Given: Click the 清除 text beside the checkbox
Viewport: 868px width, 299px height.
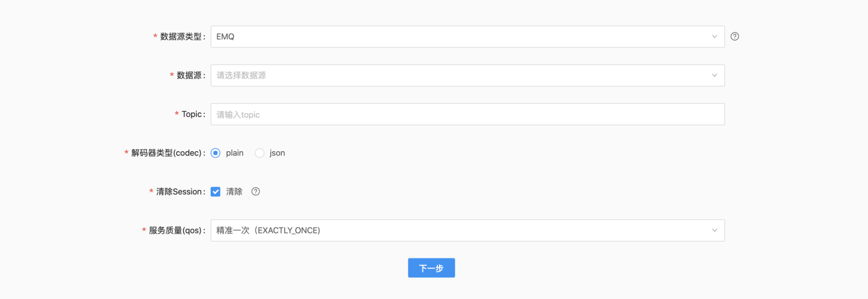Looking at the screenshot, I should pyautogui.click(x=234, y=192).
